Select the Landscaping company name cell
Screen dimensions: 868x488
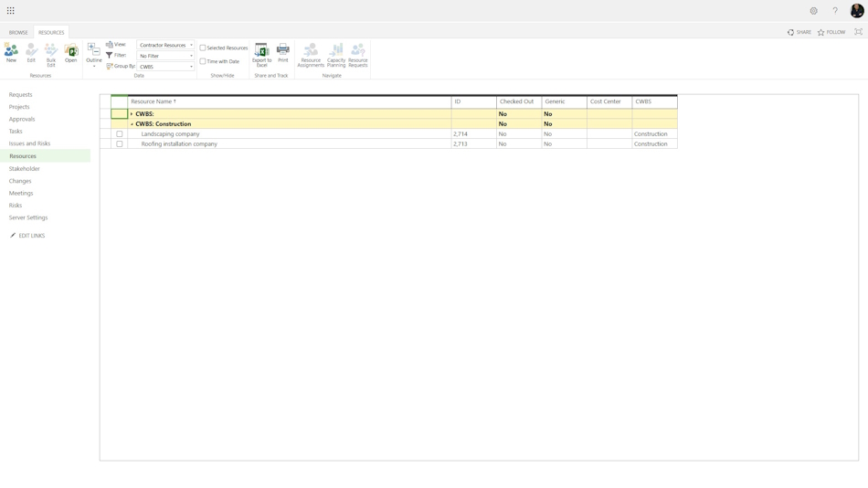click(x=290, y=134)
